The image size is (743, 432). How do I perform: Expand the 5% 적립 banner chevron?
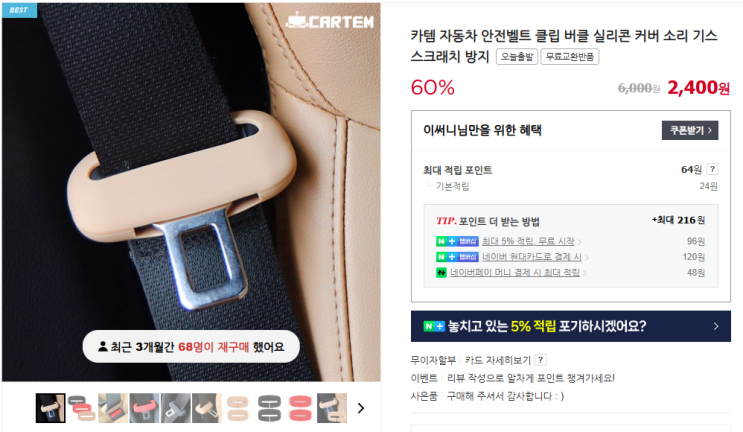click(716, 326)
